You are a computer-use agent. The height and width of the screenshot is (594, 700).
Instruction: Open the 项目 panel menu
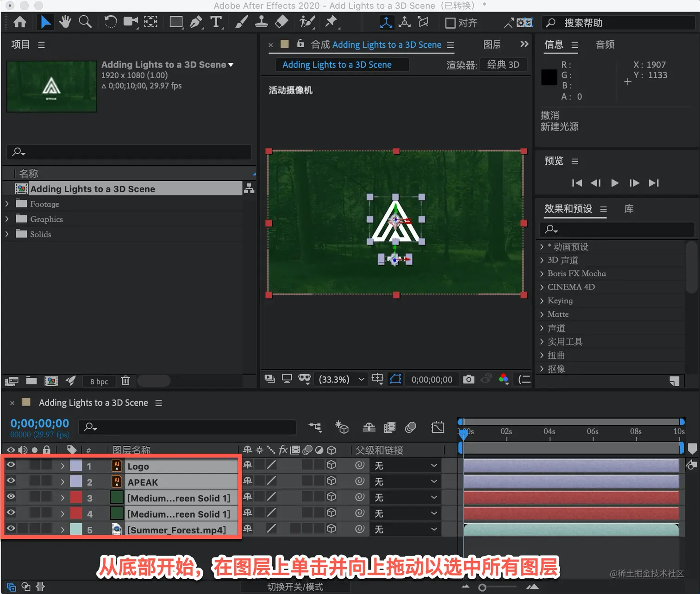click(x=41, y=45)
